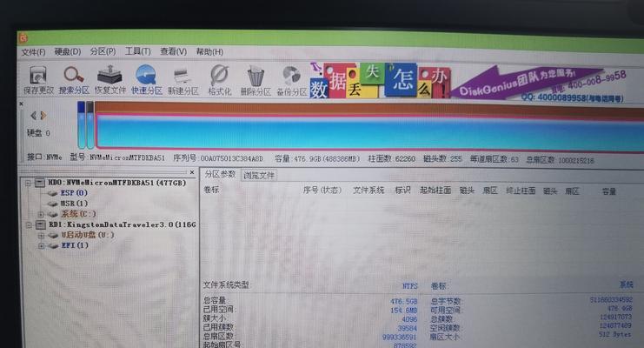Open the 文件(F) menu
644x348 pixels.
tap(33, 52)
